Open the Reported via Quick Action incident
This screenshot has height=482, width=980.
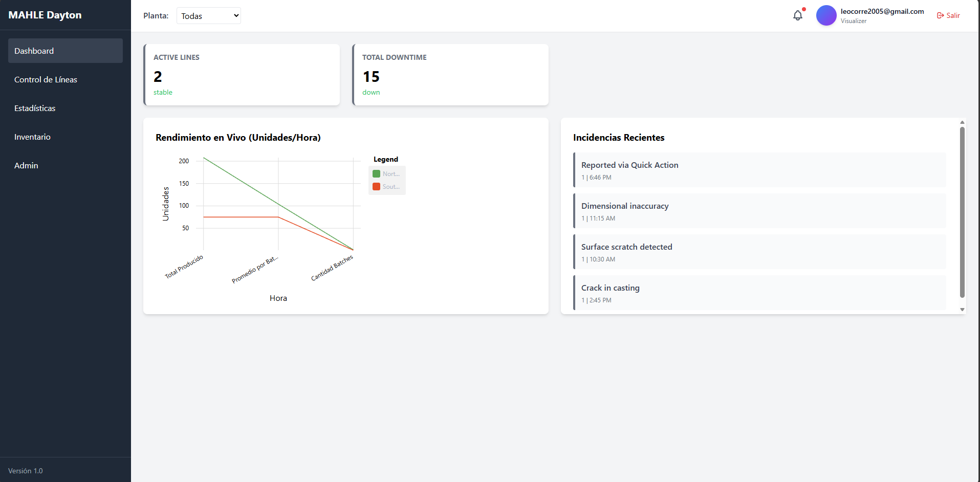(x=759, y=170)
